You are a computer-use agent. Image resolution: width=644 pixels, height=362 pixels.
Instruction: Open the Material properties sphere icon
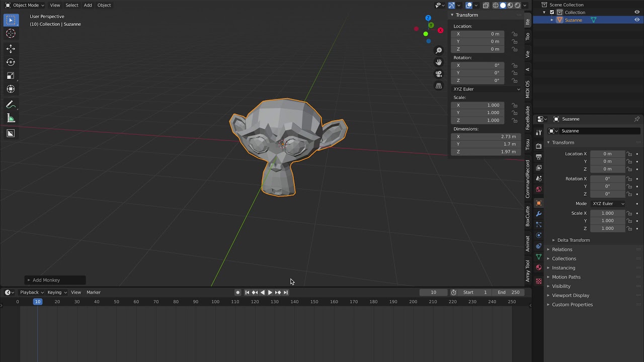[538, 267]
